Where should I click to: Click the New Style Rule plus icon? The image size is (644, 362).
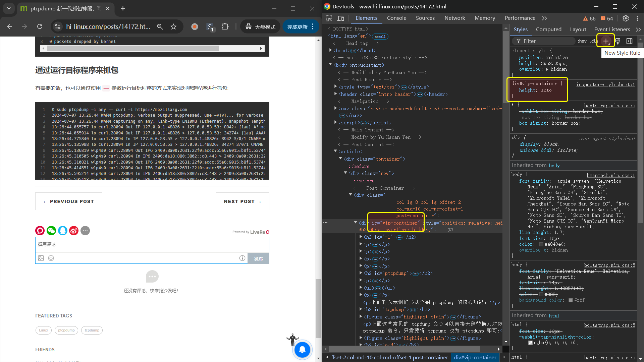[606, 41]
